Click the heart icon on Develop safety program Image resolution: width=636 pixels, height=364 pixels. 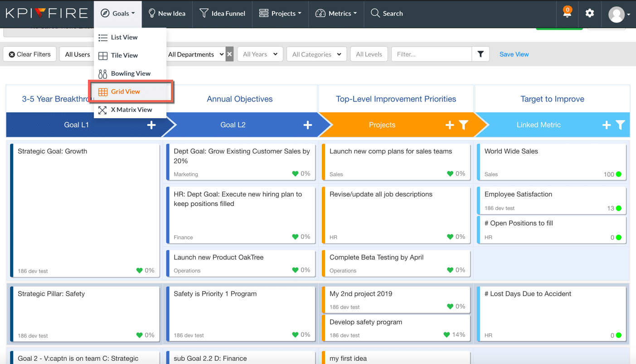click(447, 335)
